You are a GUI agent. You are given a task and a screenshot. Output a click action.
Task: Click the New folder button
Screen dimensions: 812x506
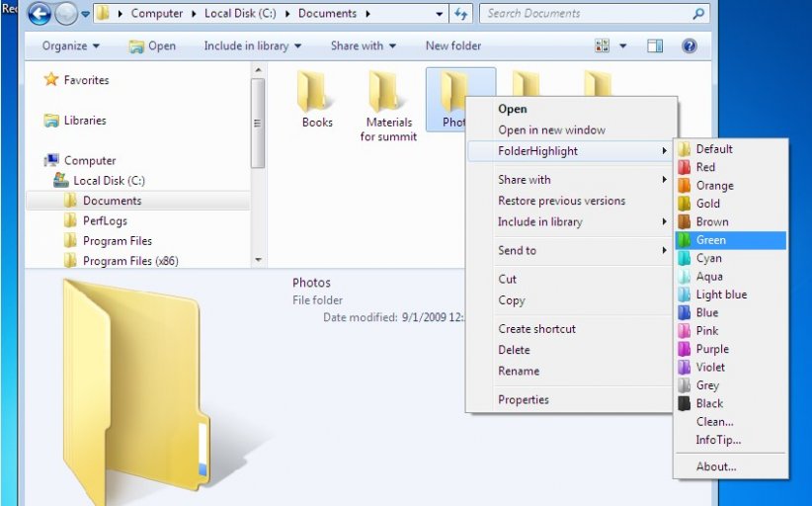452,46
